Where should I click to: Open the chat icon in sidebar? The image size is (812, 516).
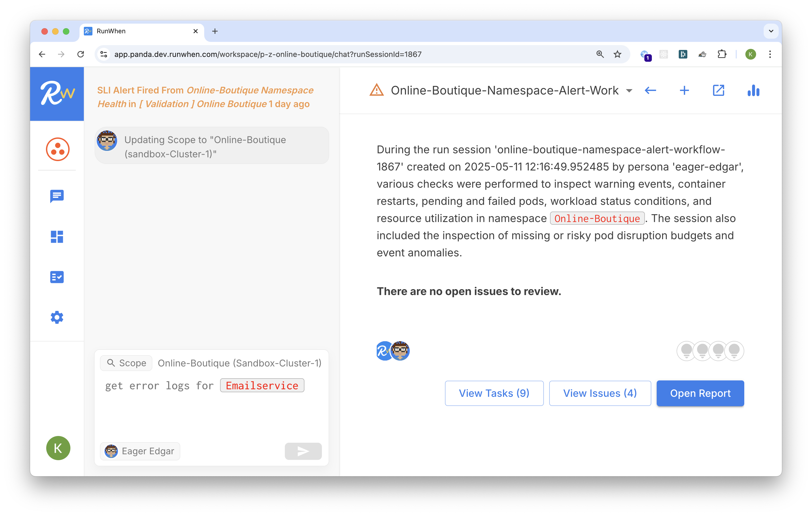57,195
